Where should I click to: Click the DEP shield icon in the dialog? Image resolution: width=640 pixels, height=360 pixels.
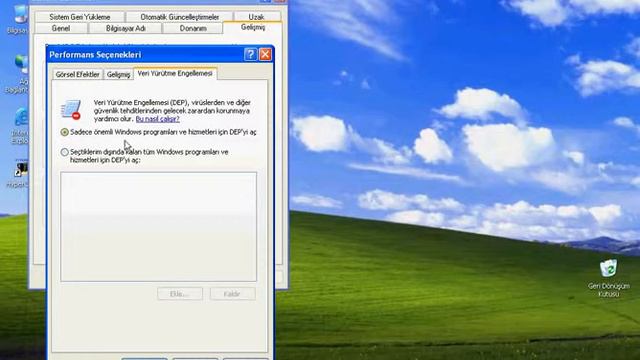pos(71,109)
